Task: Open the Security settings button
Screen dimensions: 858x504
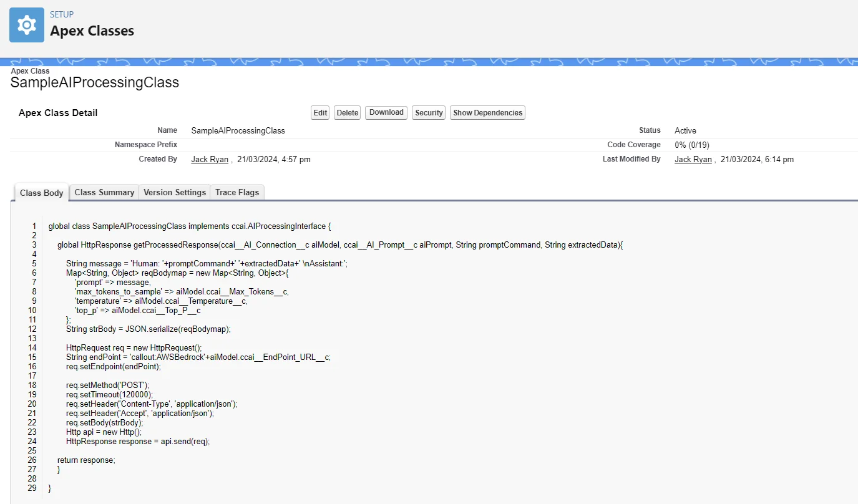Action: click(429, 113)
